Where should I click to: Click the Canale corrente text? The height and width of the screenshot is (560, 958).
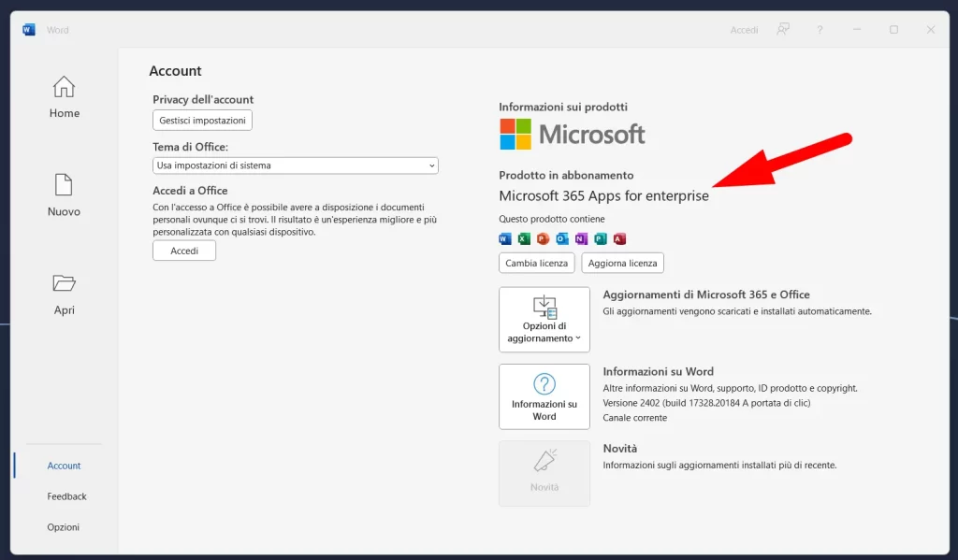pyautogui.click(x=635, y=418)
